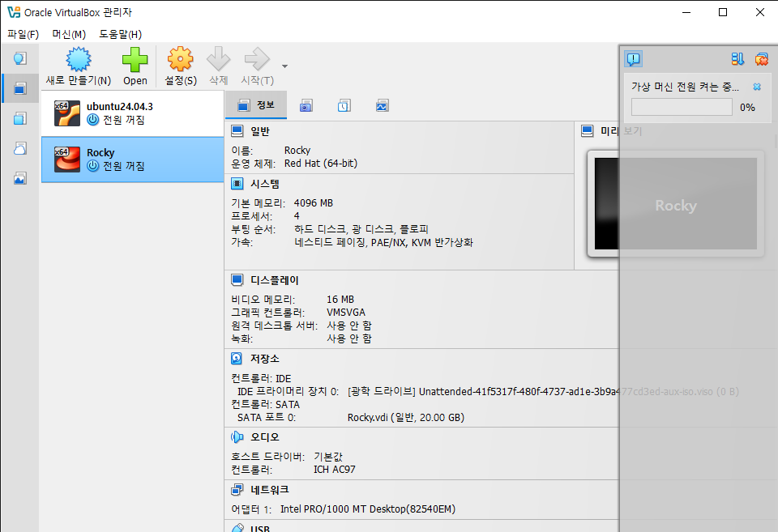Click the power-on progress bar at 0%
The width and height of the screenshot is (778, 532).
tap(682, 107)
